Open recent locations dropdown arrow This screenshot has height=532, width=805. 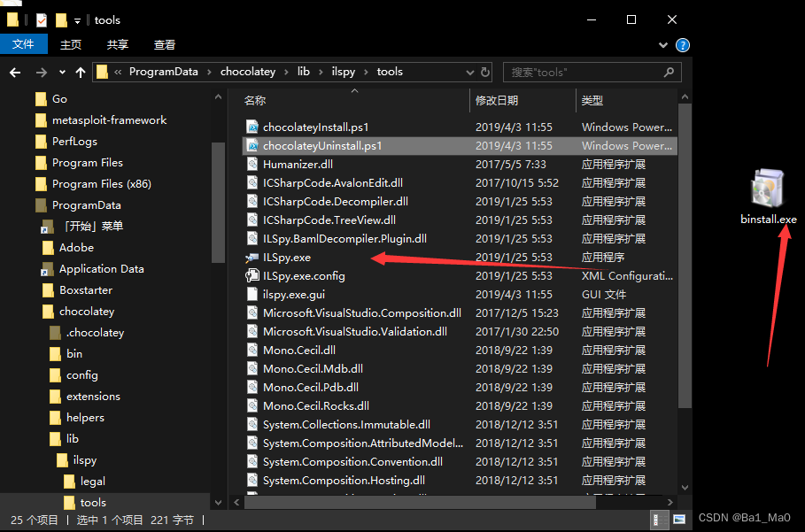[62, 73]
